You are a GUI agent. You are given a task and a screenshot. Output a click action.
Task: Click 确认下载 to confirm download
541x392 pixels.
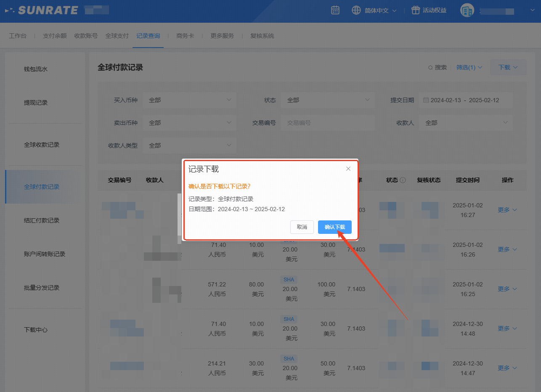pyautogui.click(x=334, y=227)
